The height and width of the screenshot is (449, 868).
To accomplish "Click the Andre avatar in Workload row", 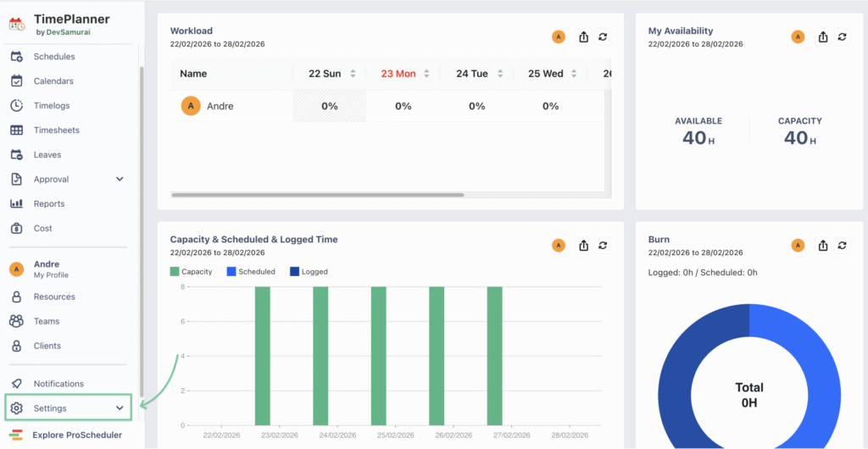I will (x=191, y=106).
